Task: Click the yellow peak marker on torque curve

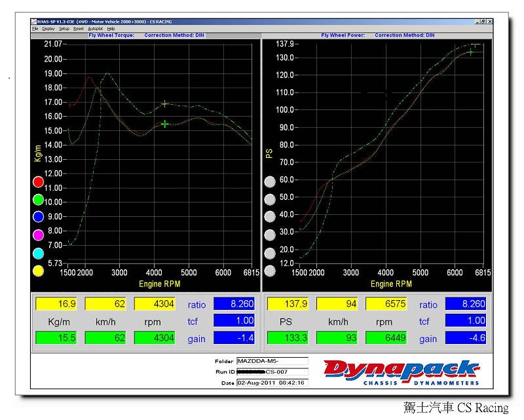Action: [164, 104]
